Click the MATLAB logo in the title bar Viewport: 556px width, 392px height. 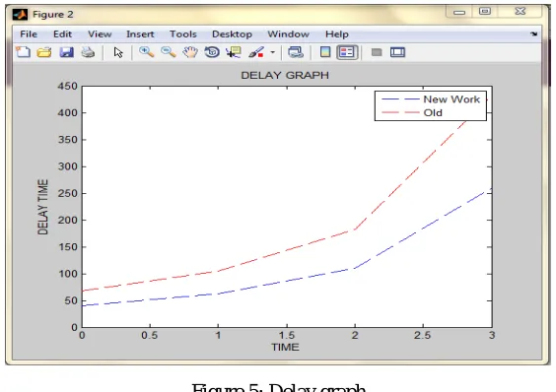click(x=20, y=15)
